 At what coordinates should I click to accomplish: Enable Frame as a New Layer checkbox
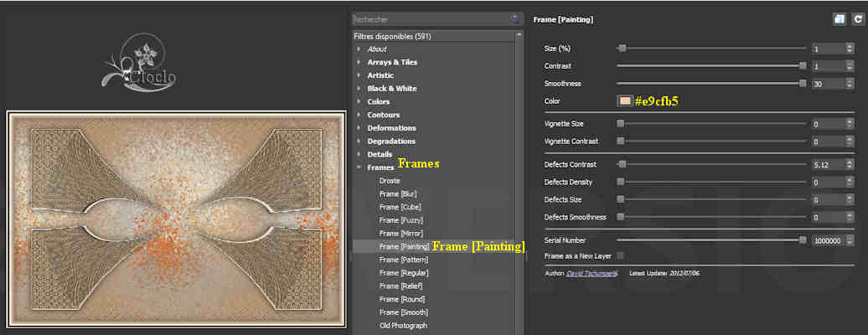tap(621, 255)
